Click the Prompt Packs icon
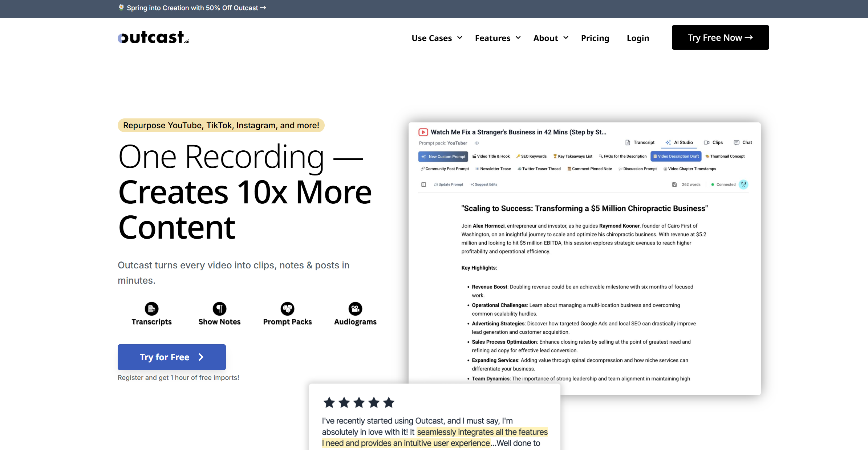 tap(287, 309)
